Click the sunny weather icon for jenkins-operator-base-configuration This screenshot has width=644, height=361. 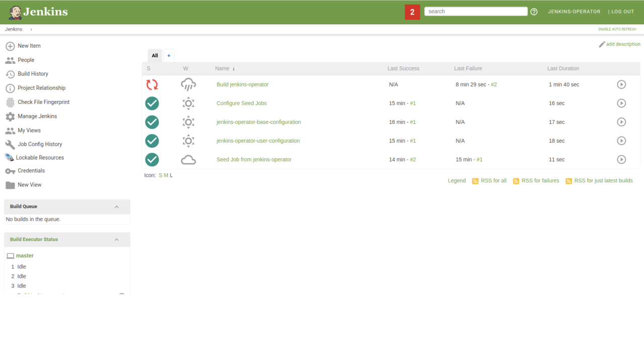(x=189, y=122)
